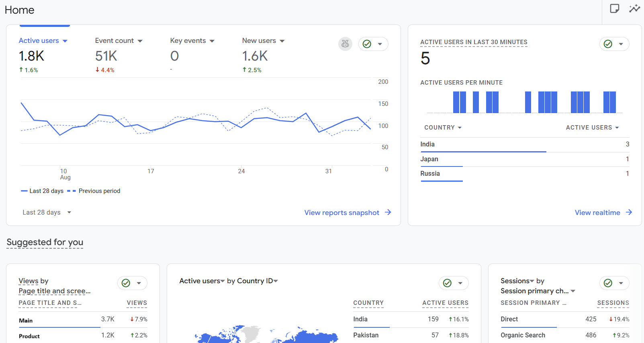
Task: Click the data quality checkmark on the realtime card
Action: [x=608, y=44]
